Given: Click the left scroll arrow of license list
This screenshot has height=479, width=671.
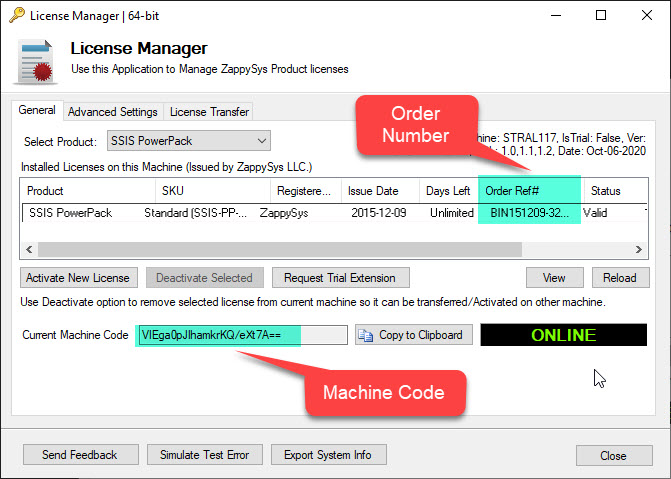Looking at the screenshot, I should pos(29,249).
